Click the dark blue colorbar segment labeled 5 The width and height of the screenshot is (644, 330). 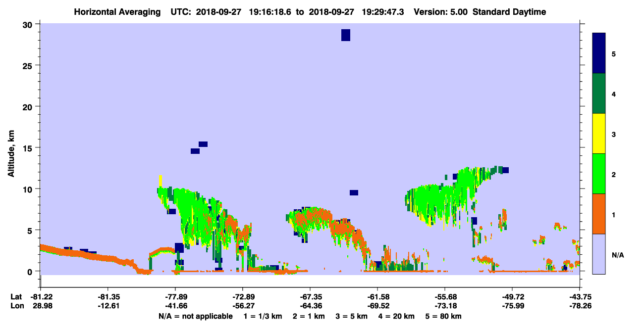599,53
